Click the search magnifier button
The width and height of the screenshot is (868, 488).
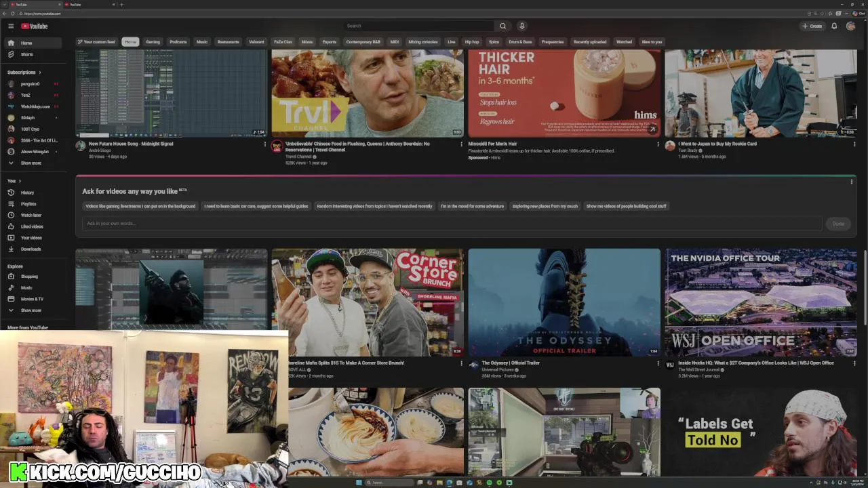[x=502, y=26]
